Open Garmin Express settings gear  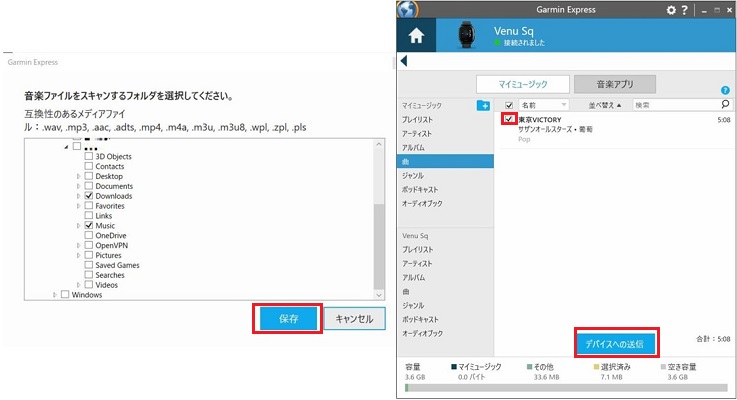pos(671,10)
